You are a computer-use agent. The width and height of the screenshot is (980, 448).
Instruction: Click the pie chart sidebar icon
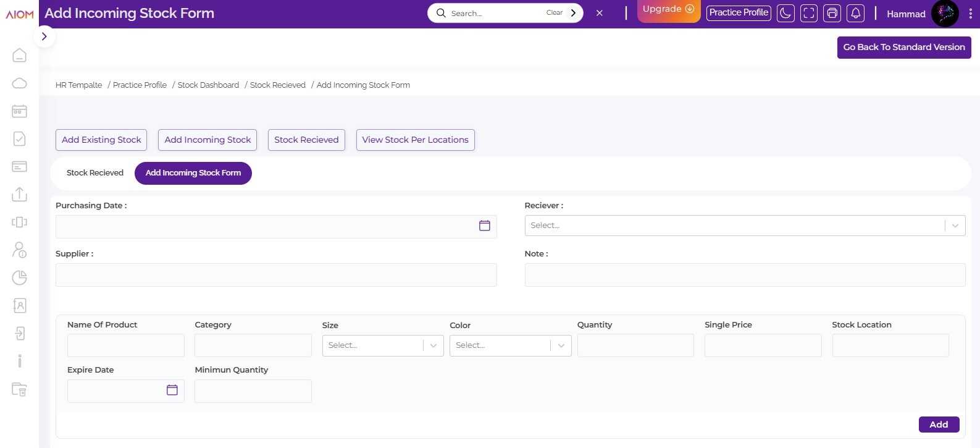pyautogui.click(x=19, y=277)
